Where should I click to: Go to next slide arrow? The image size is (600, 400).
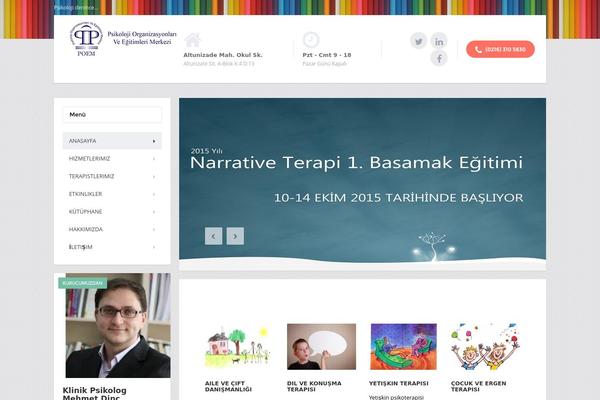pos(235,236)
